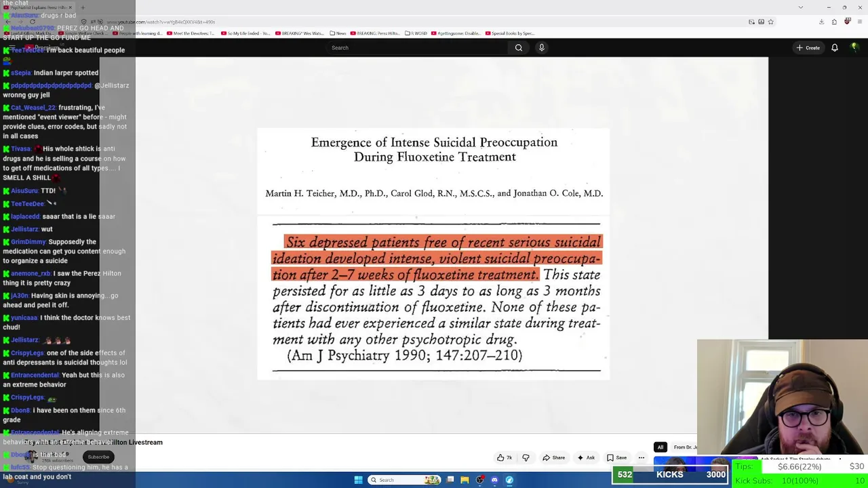Open the BREAKING* Wes Wats... bookmark

coord(299,33)
